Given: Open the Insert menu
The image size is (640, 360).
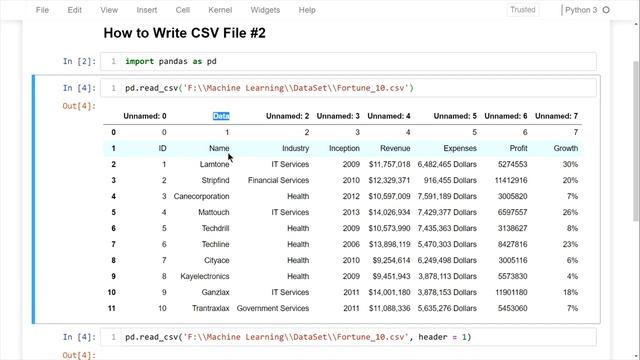Looking at the screenshot, I should pos(147,10).
